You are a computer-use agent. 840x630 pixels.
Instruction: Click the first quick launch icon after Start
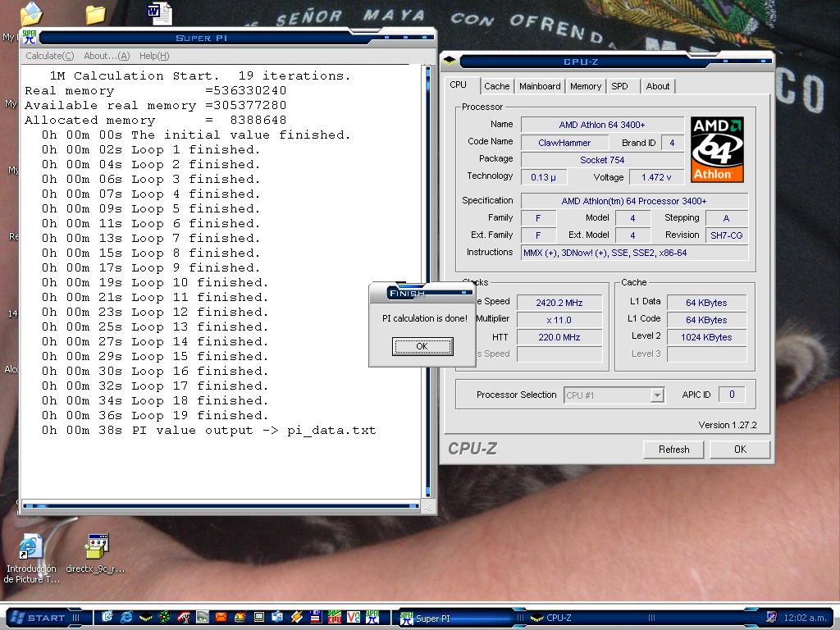[x=107, y=617]
